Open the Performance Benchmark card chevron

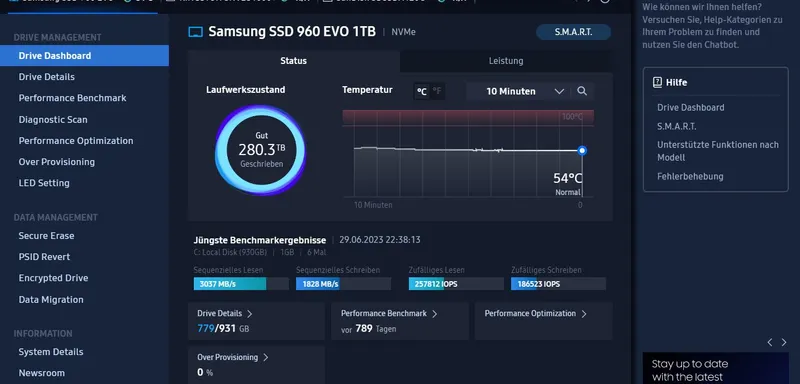point(435,314)
